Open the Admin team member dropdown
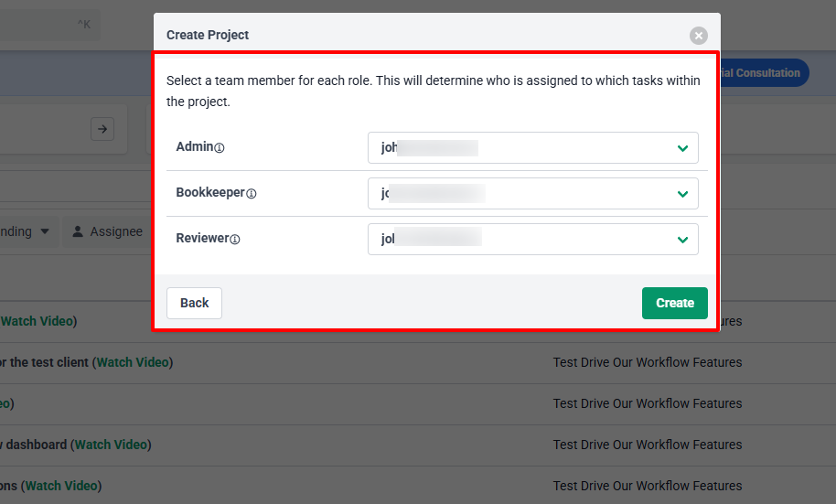The width and height of the screenshot is (836, 504). click(532, 148)
